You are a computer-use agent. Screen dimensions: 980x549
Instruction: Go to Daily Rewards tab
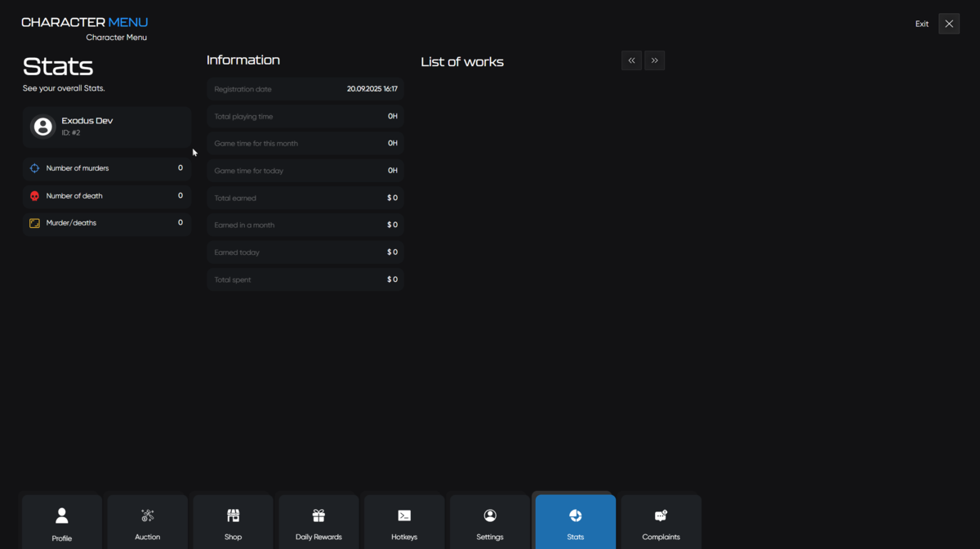tap(318, 522)
